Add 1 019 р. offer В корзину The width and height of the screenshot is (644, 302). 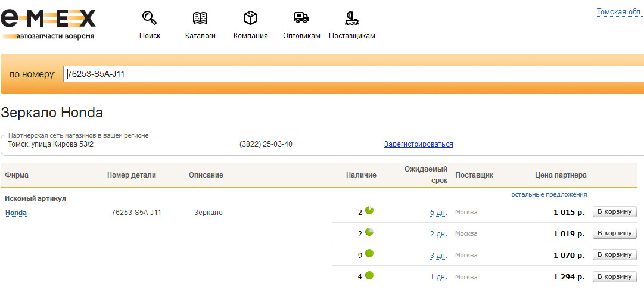[614, 233]
